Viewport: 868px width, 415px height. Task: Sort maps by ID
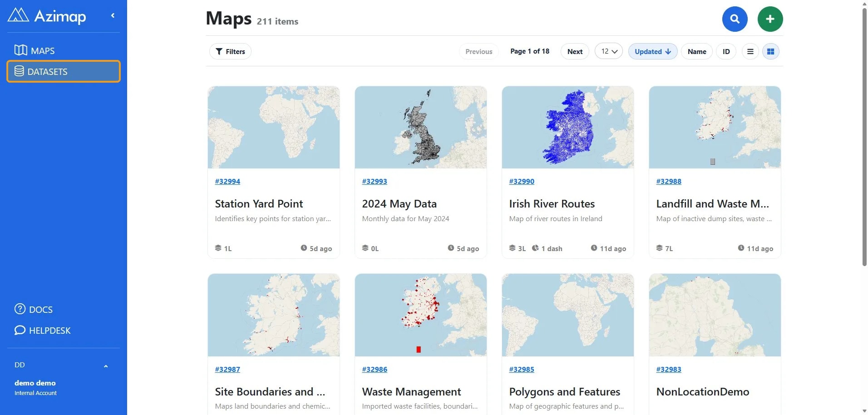726,52
